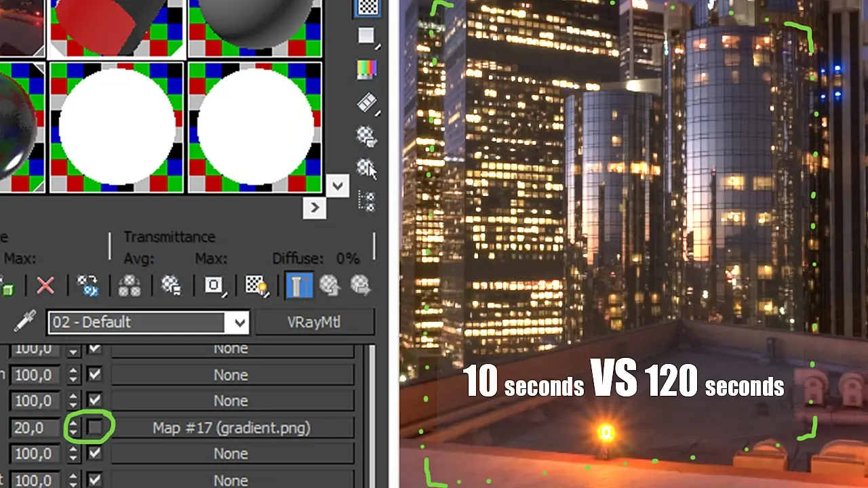Run the Video Color Check
Screen dimensions: 868x488
click(x=367, y=69)
